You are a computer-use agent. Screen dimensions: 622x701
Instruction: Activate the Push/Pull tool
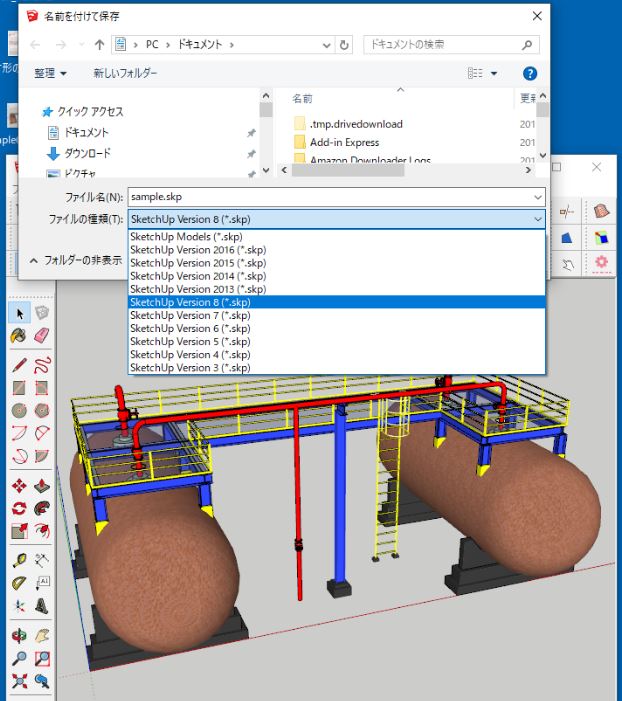(x=41, y=486)
